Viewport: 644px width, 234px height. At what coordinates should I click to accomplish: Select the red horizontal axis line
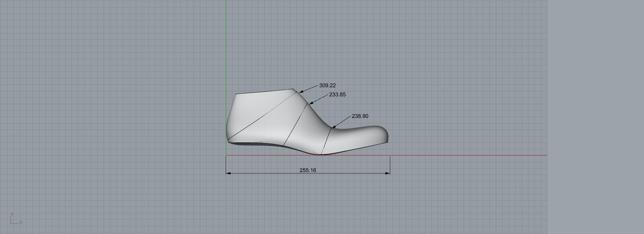(x=468, y=155)
